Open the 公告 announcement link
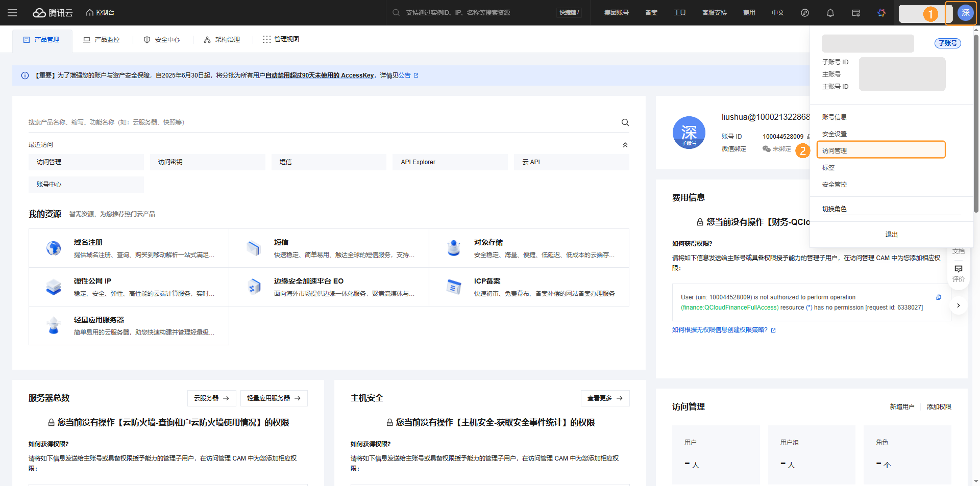This screenshot has width=980, height=486. [405, 75]
